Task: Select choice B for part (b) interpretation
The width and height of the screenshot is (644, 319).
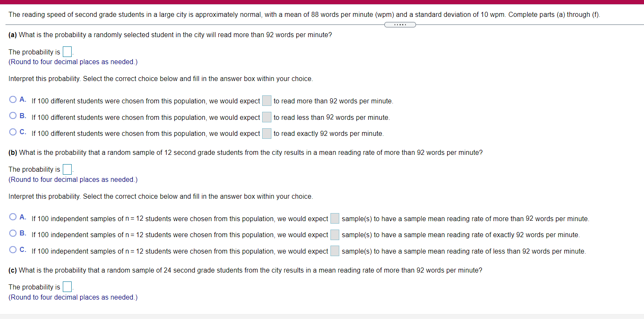Action: 13,233
